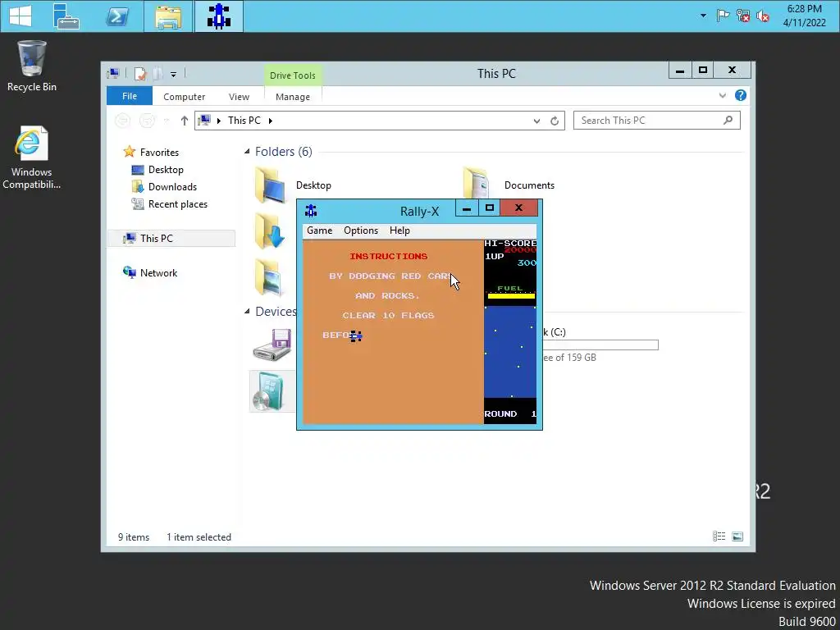Click the Properties icon in quick access toolbar

[x=140, y=74]
